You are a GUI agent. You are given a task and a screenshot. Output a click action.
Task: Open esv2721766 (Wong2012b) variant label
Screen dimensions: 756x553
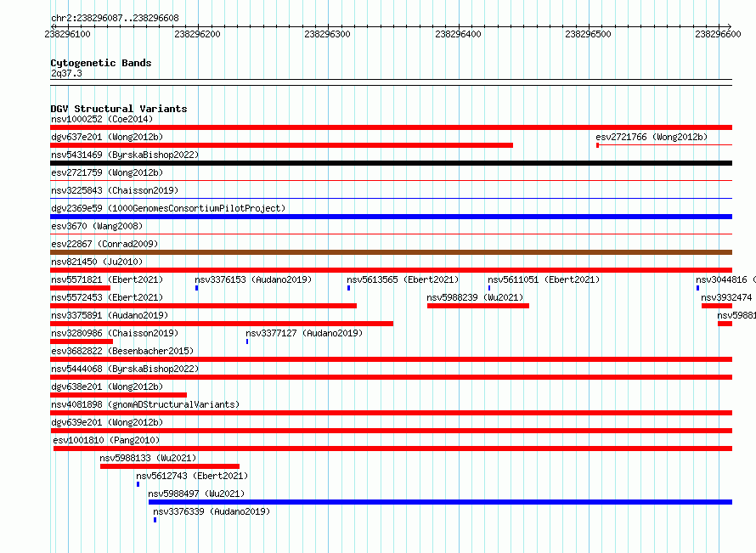tap(652, 137)
